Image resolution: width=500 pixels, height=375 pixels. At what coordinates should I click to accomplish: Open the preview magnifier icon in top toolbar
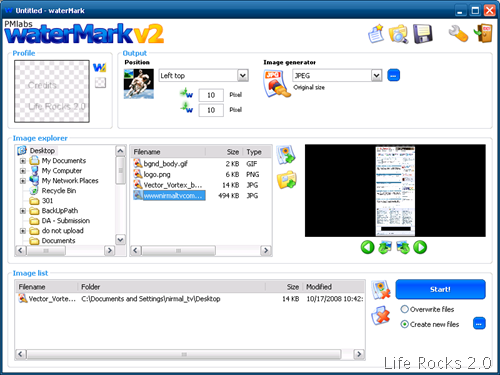[398, 34]
